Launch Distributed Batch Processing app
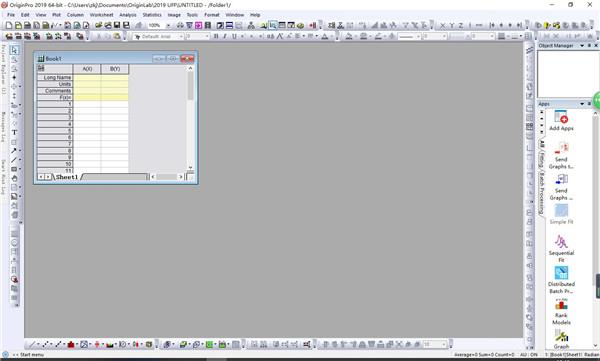600x361 pixels. [x=561, y=280]
